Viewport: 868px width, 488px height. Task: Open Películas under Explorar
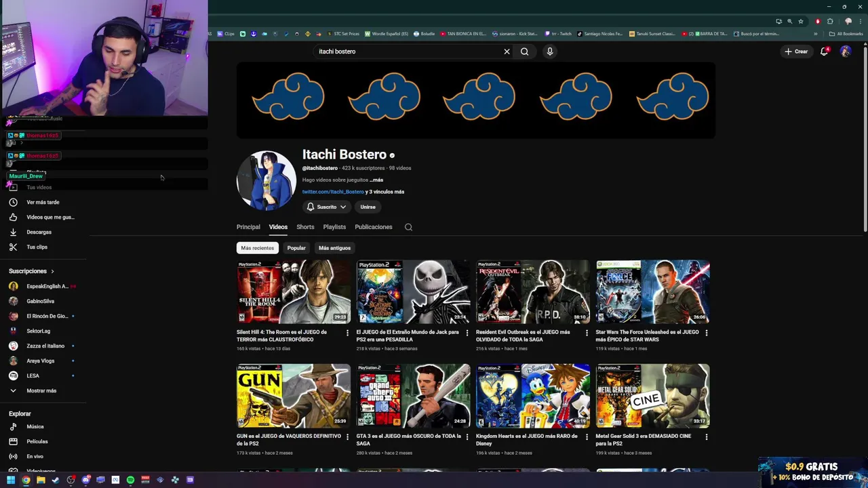point(28,441)
